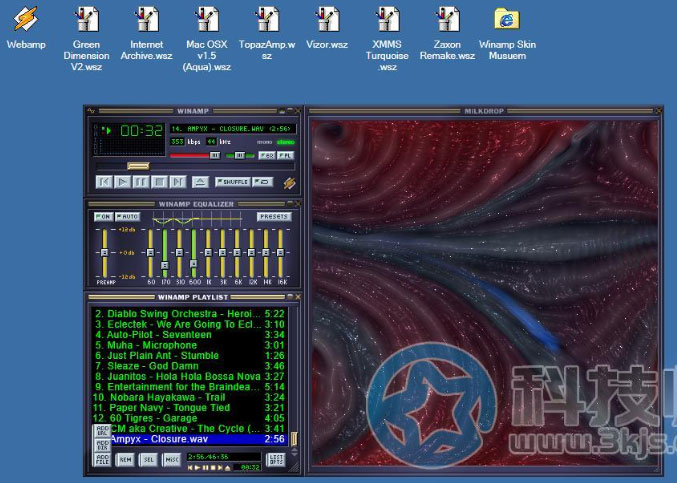
Task: Open XMMS Turquoise.wsz skin file
Action: [x=387, y=38]
